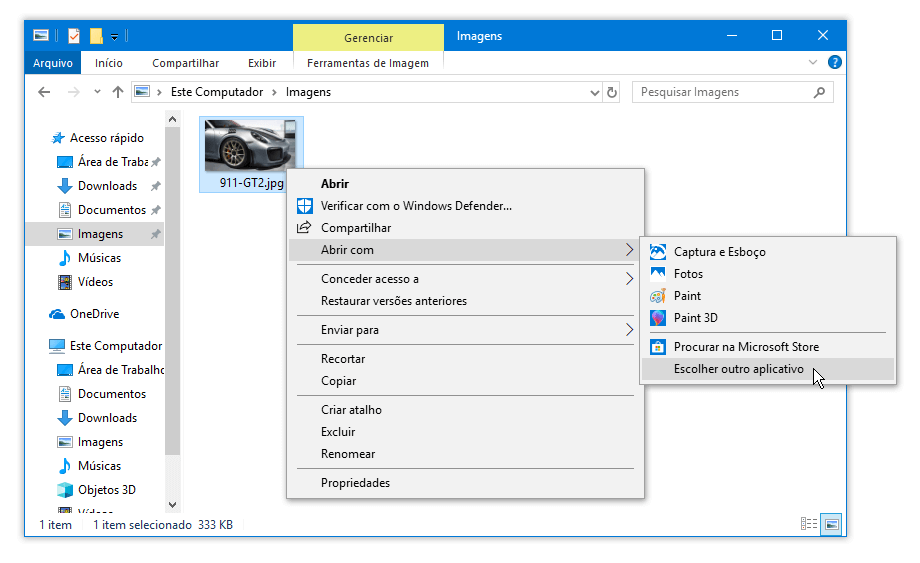Open address bar history dropdown
The width and height of the screenshot is (920, 563).
[x=594, y=92]
